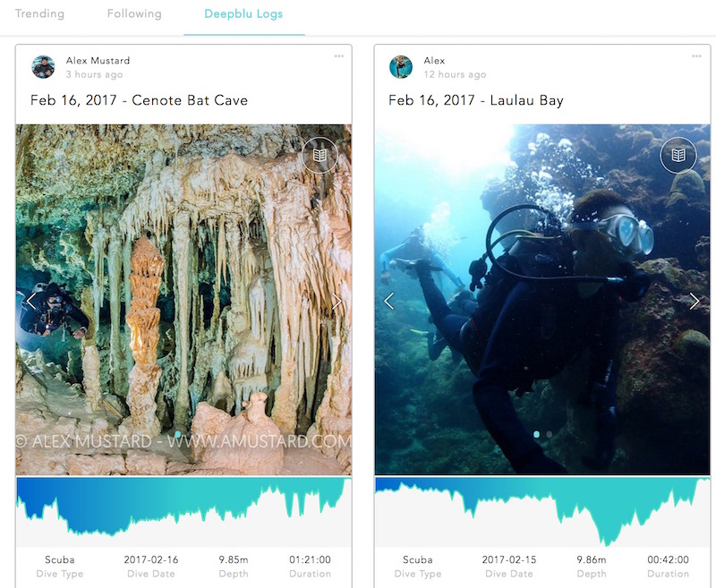The width and height of the screenshot is (716, 588).
Task: Open dive log book icon on Cenote Bat Cave photo
Action: (320, 155)
